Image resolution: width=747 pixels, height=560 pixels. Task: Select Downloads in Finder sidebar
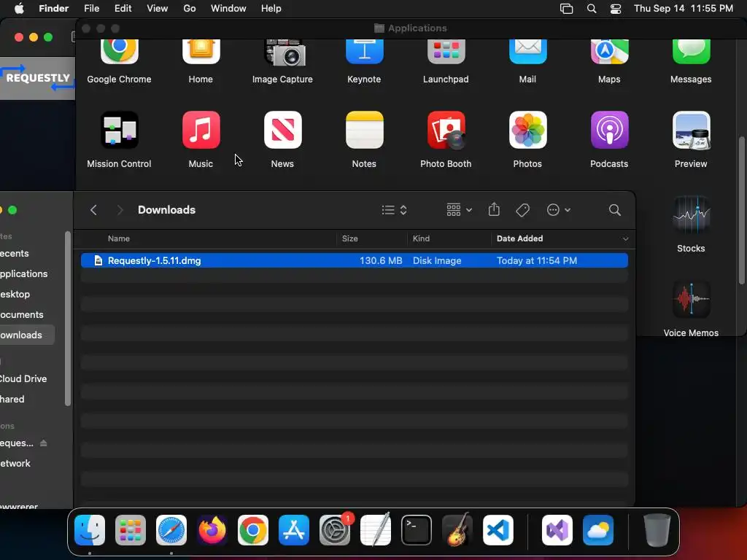click(x=27, y=335)
